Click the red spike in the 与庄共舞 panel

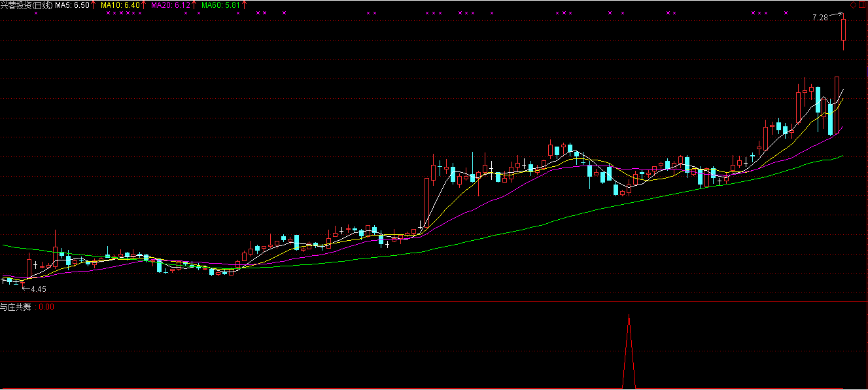point(629,351)
